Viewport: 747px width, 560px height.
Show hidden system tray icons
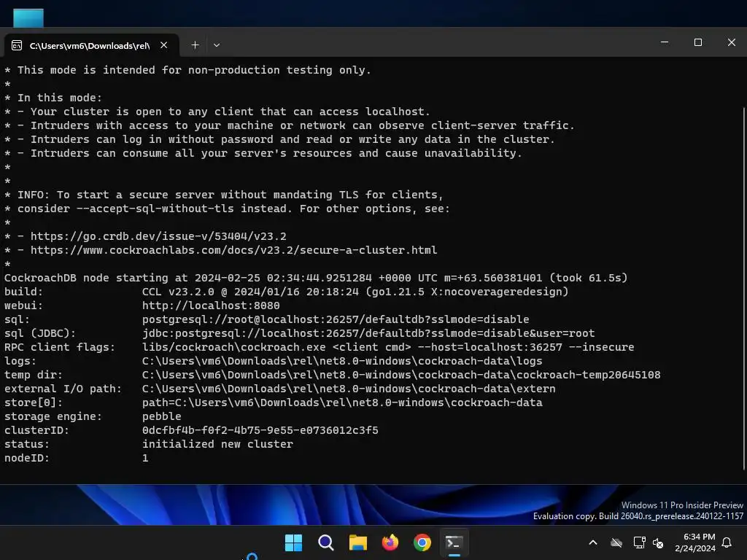point(593,542)
